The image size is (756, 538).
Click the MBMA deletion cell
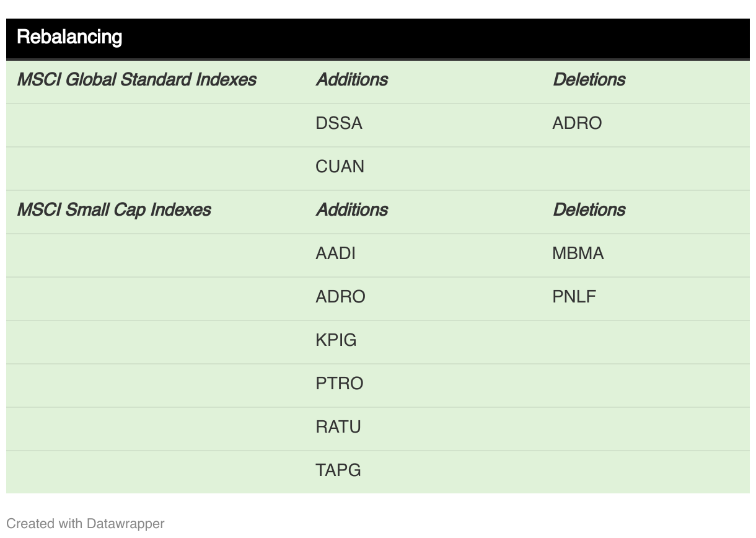pyautogui.click(x=578, y=254)
